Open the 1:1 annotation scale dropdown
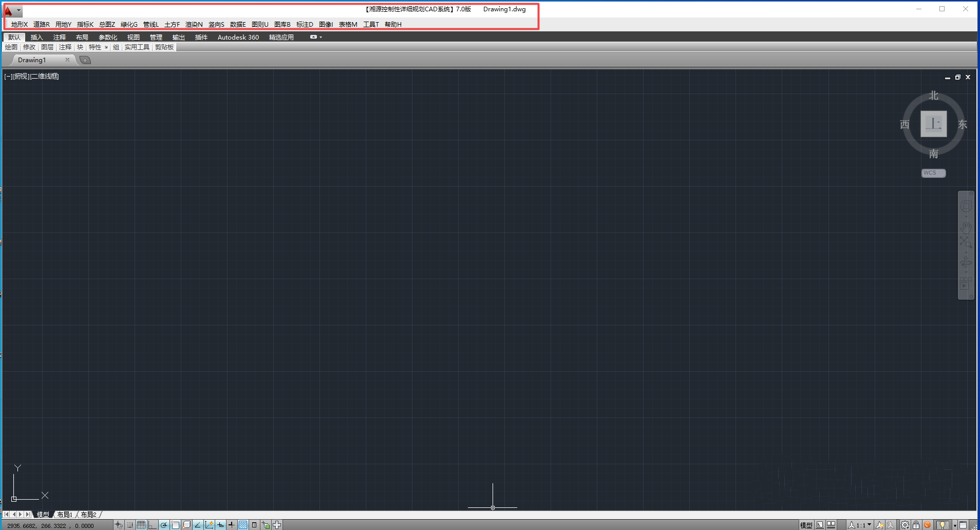 click(860, 525)
